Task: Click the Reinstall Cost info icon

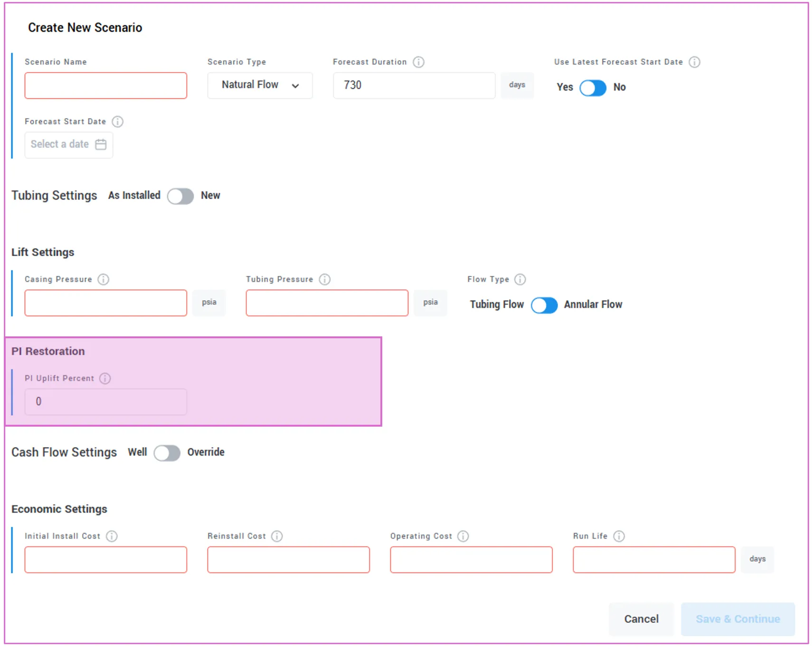Action: [x=277, y=536]
